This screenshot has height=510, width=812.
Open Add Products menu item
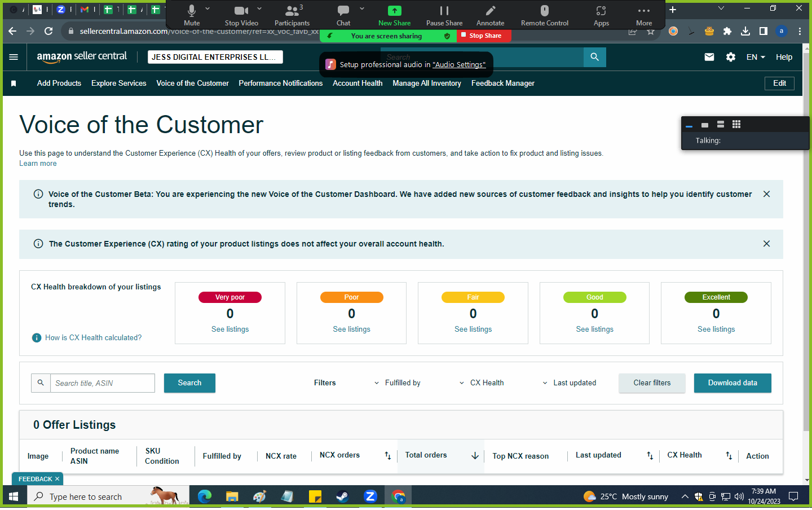tap(59, 83)
